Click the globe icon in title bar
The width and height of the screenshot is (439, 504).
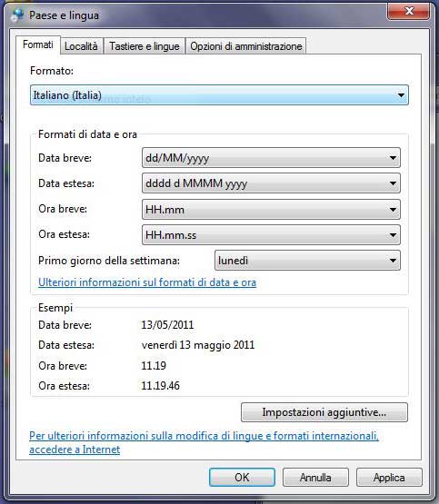17,15
